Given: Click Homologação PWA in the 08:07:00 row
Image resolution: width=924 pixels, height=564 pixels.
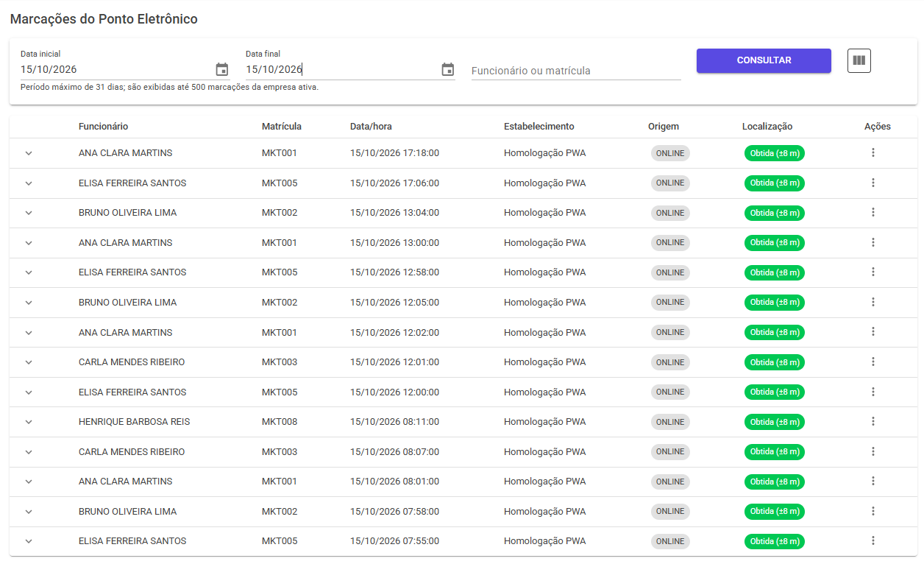Looking at the screenshot, I should click(545, 451).
